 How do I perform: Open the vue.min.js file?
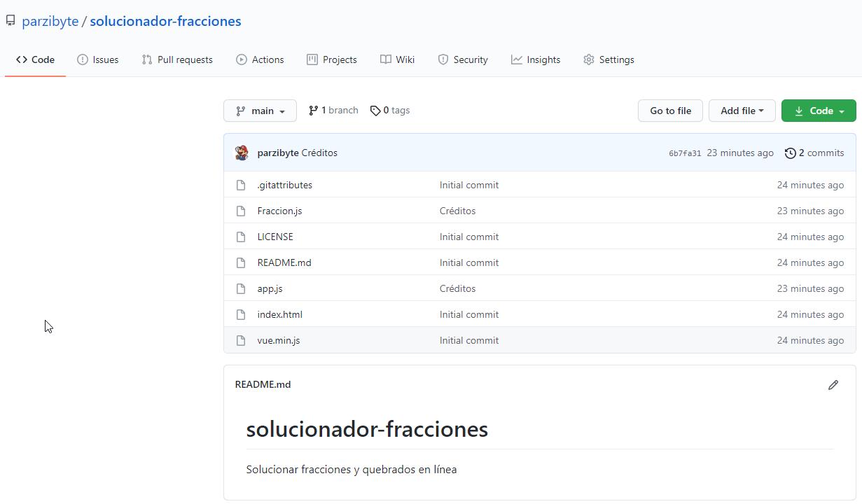279,340
